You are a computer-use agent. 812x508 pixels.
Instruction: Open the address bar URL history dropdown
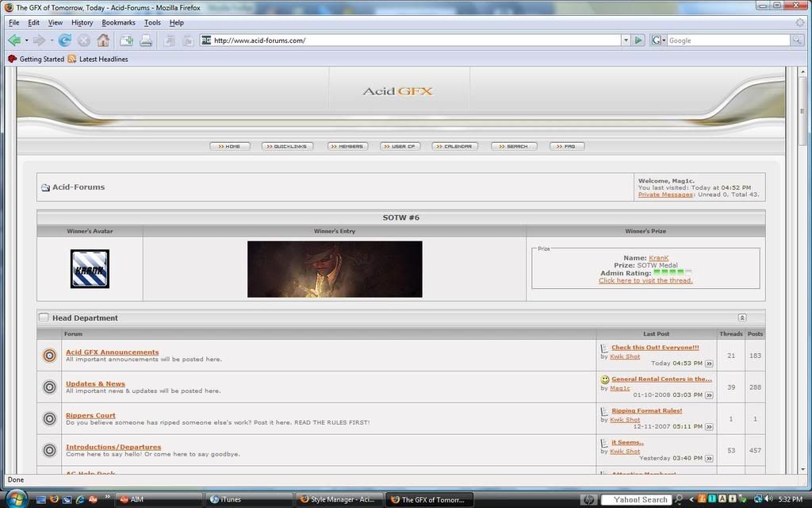626,40
